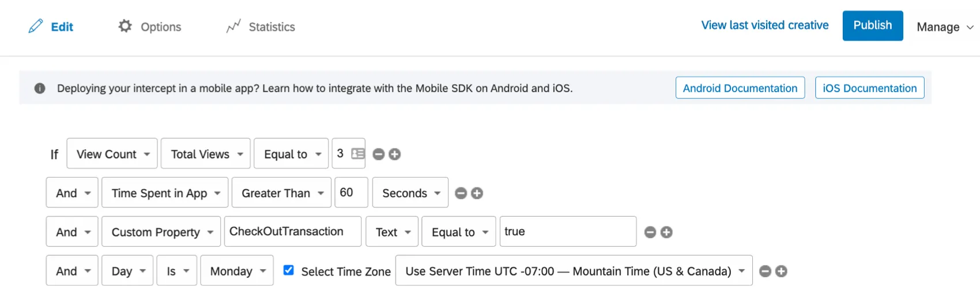Add condition after Time Spent row

click(477, 193)
